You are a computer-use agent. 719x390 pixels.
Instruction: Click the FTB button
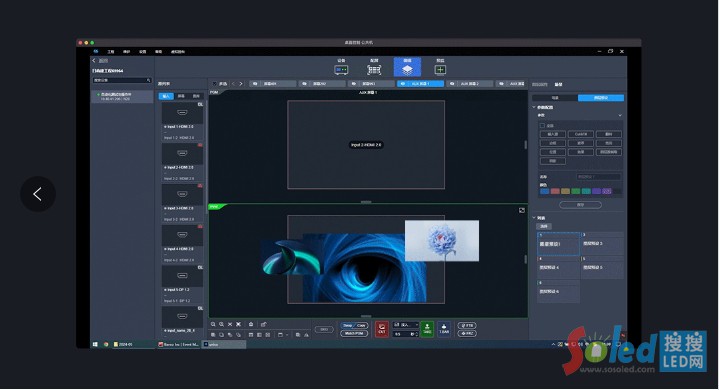click(x=467, y=325)
